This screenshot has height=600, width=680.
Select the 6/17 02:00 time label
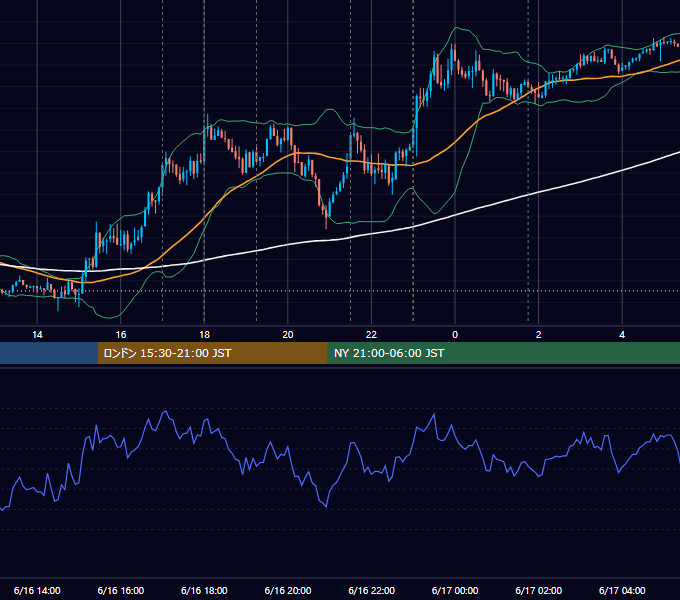tap(538, 590)
